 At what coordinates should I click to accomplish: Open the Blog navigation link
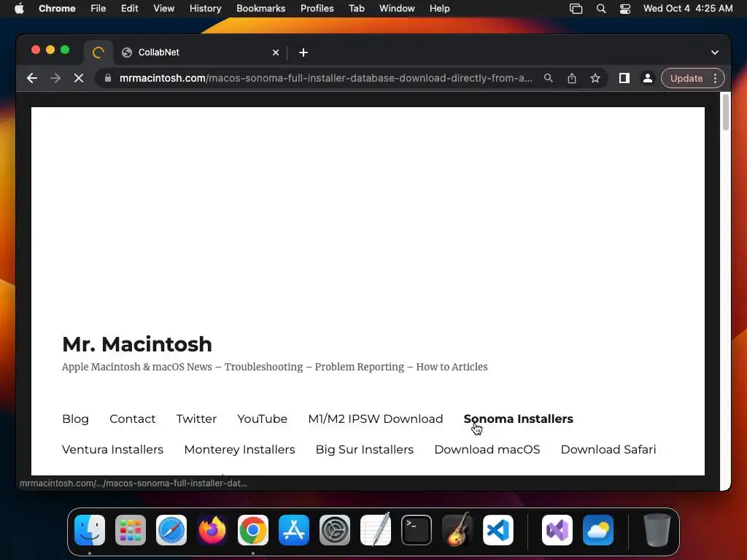click(75, 419)
